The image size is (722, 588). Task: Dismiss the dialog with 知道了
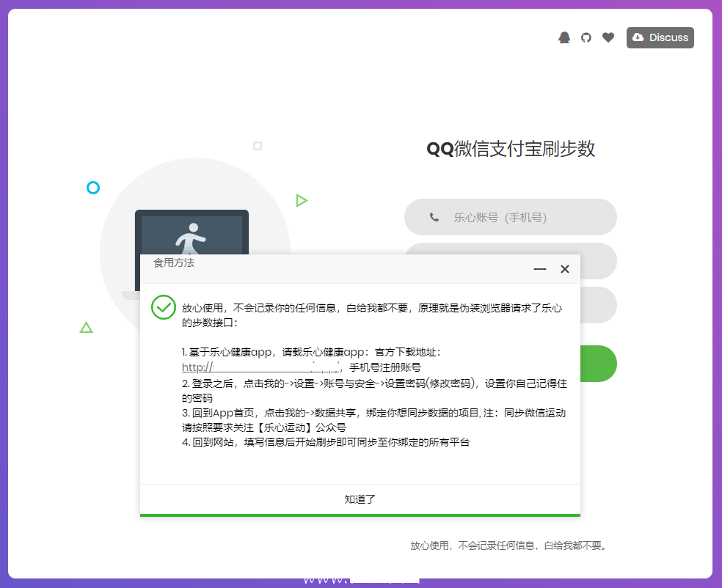pyautogui.click(x=360, y=498)
